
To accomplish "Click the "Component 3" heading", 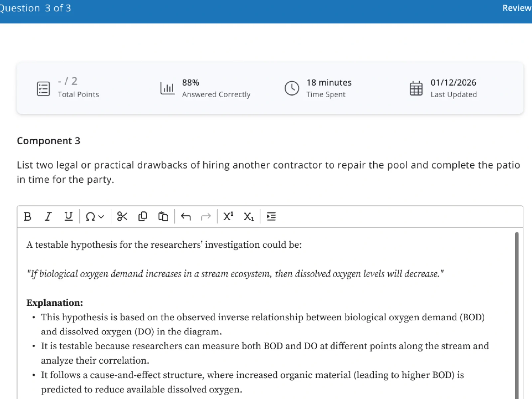I will [49, 141].
